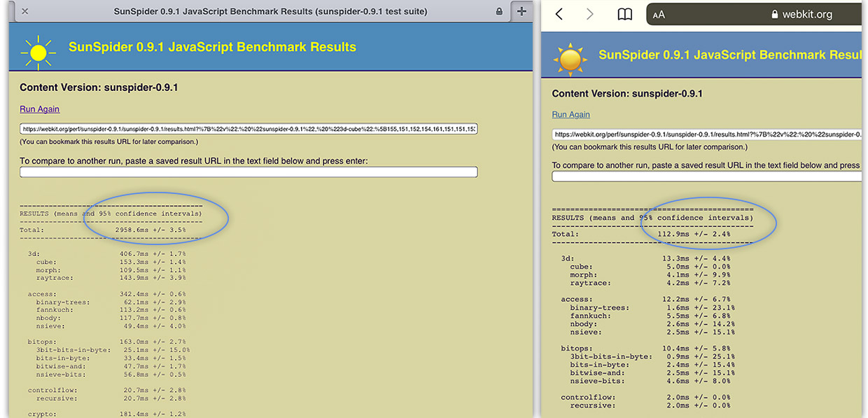Image resolution: width=868 pixels, height=418 pixels.
Task: Focus comparison URL field in left window
Action: [x=248, y=172]
